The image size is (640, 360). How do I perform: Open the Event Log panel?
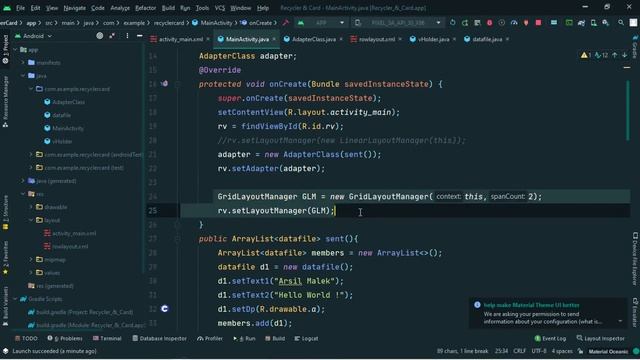[x=550, y=338]
